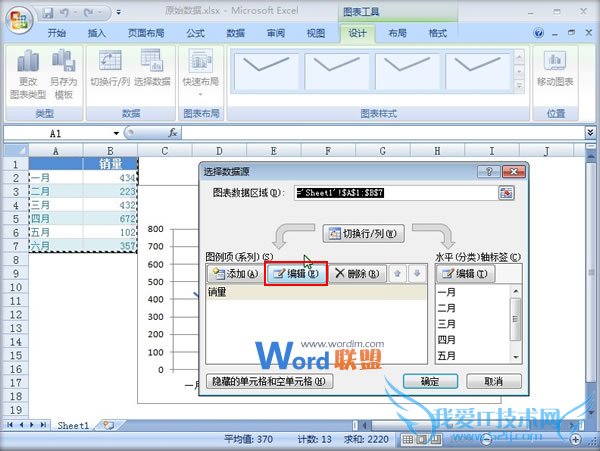Screen dimensions: 600x451
Task: Edit the selected series (编辑 E)
Action: (x=296, y=274)
